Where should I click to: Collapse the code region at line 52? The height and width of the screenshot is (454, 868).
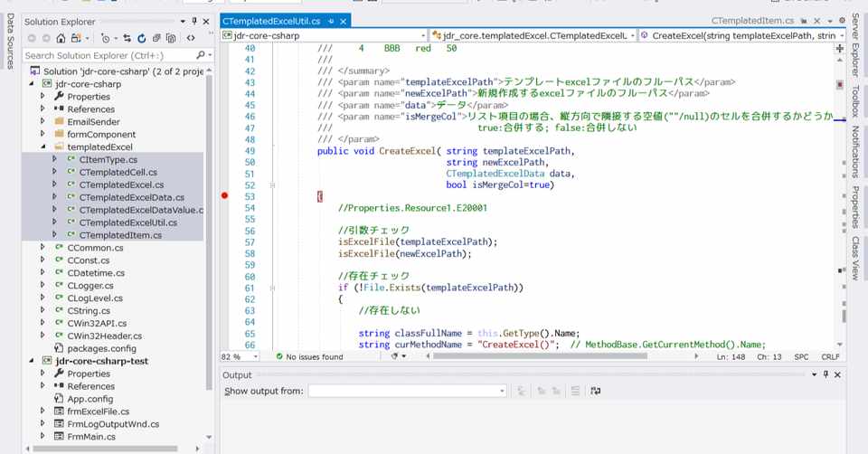tap(272, 184)
